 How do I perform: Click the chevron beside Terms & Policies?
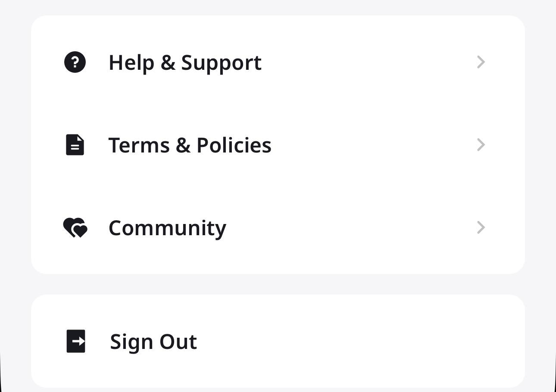pos(481,145)
